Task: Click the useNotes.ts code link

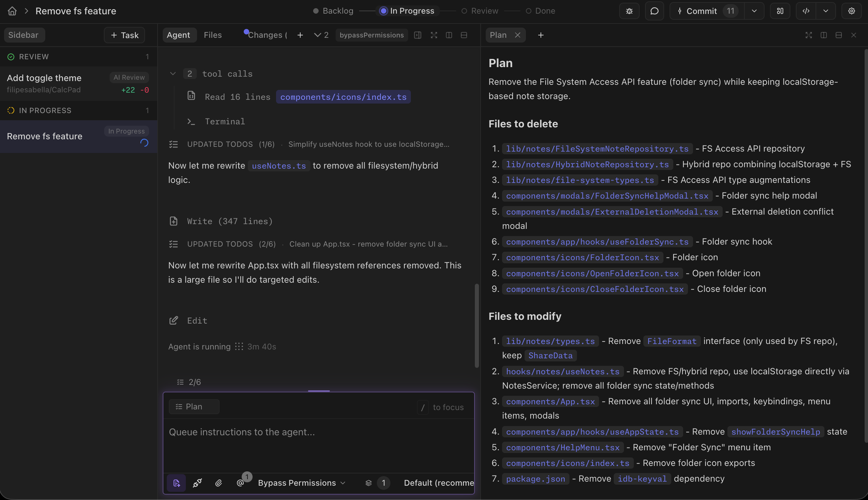Action: 279,166
